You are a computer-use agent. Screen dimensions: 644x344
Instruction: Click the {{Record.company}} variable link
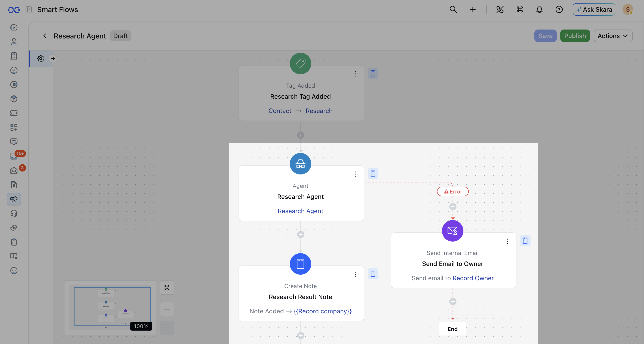pyautogui.click(x=322, y=311)
